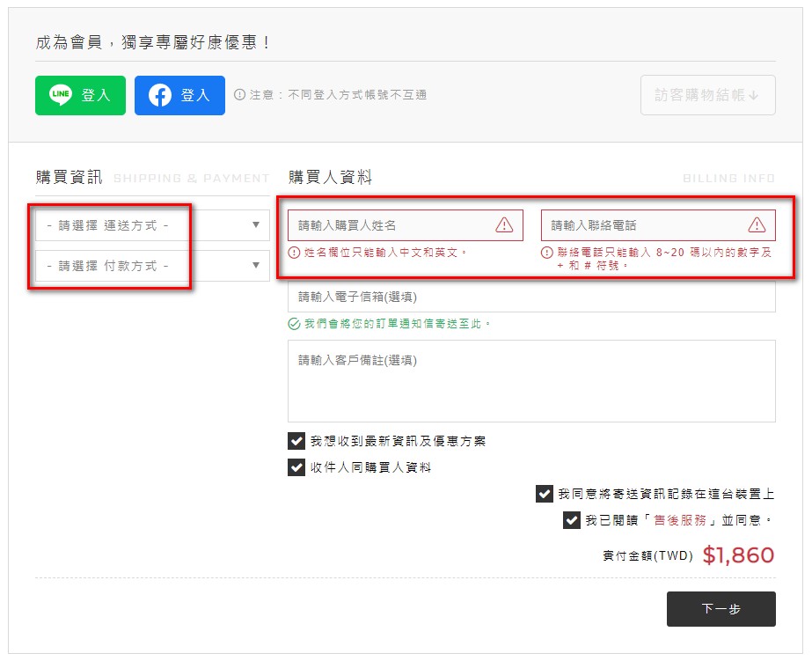Uncheck 我想收到最新資訊及優惠方案 checkbox
This screenshot has width=812, height=661.
pyautogui.click(x=296, y=441)
